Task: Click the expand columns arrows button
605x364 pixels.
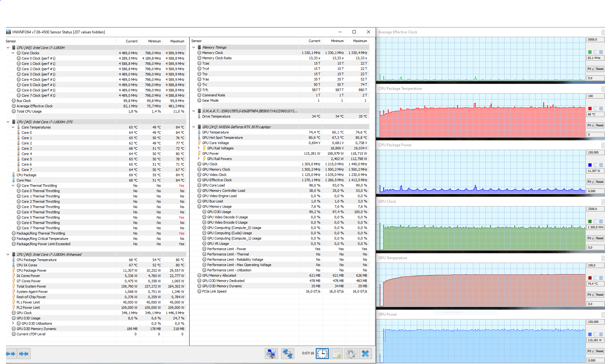Action: [x=11, y=354]
